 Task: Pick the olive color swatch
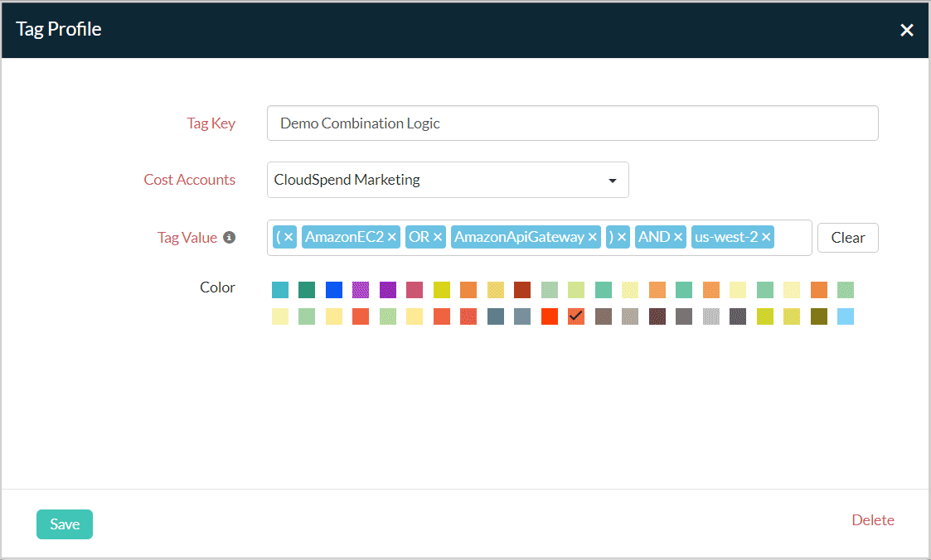818,316
